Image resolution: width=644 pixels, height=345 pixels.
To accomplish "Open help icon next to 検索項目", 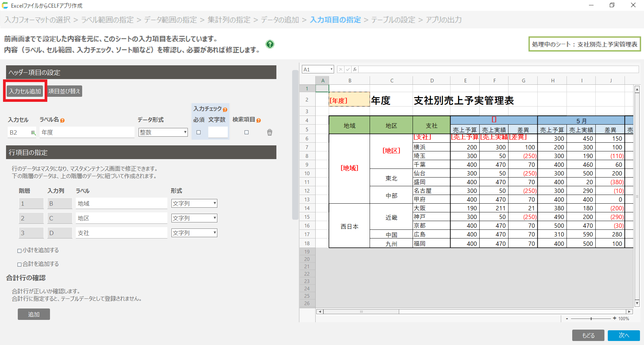I will 259,120.
